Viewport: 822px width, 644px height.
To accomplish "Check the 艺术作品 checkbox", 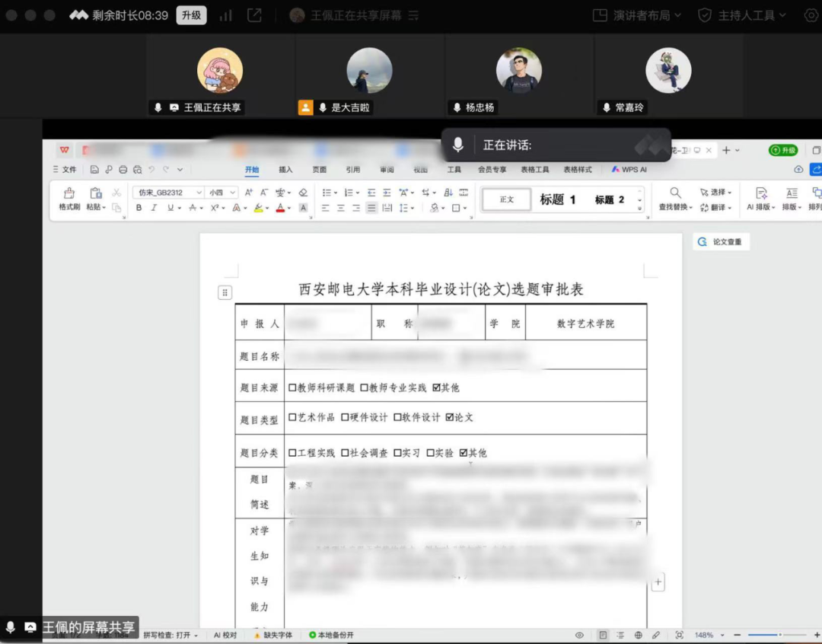I will coord(292,417).
